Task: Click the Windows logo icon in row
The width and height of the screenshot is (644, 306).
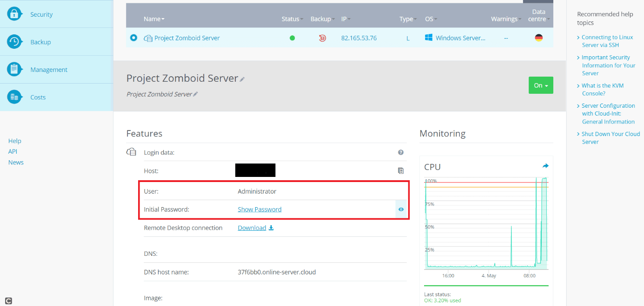Action: pos(429,38)
